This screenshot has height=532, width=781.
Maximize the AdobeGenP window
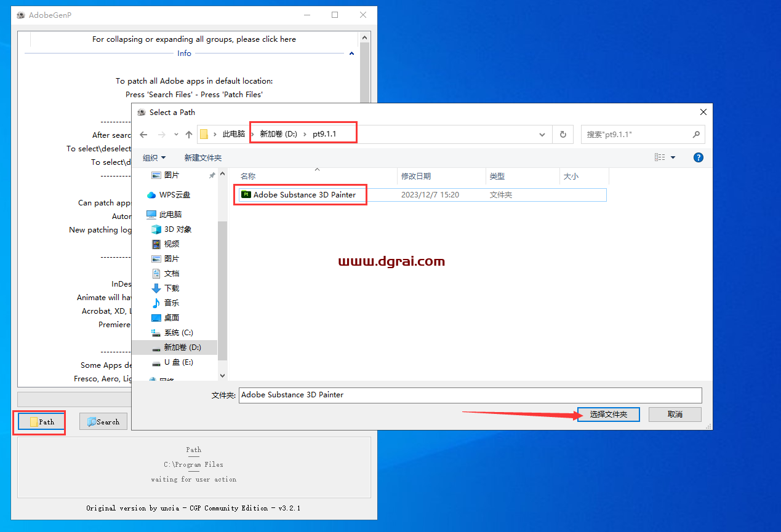click(x=335, y=15)
